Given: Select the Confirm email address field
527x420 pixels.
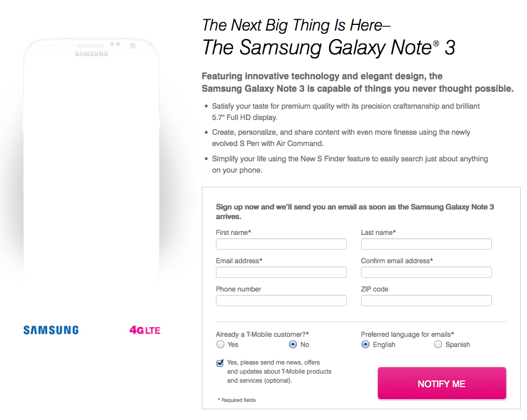Looking at the screenshot, I should (x=426, y=272).
